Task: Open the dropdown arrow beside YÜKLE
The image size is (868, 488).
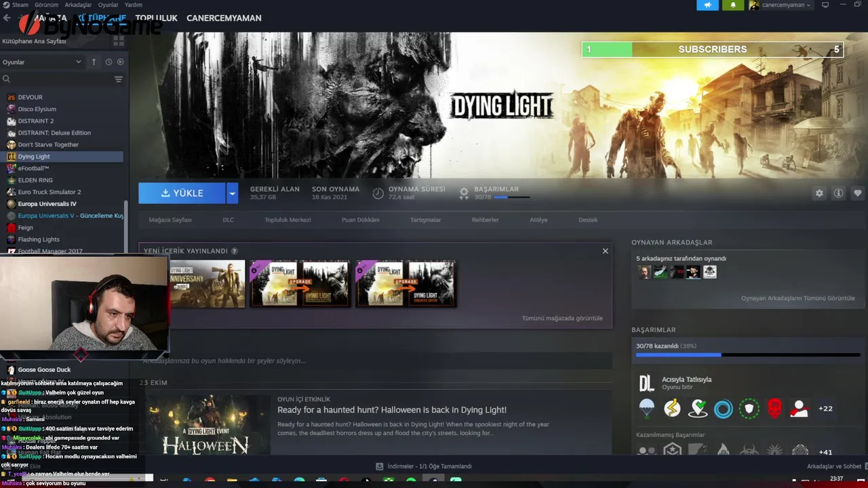Action: 232,193
